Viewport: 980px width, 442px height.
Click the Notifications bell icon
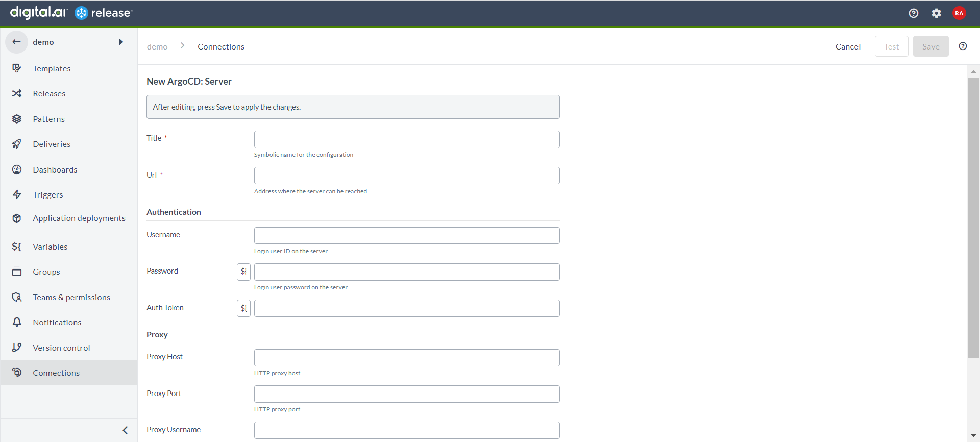click(x=17, y=322)
